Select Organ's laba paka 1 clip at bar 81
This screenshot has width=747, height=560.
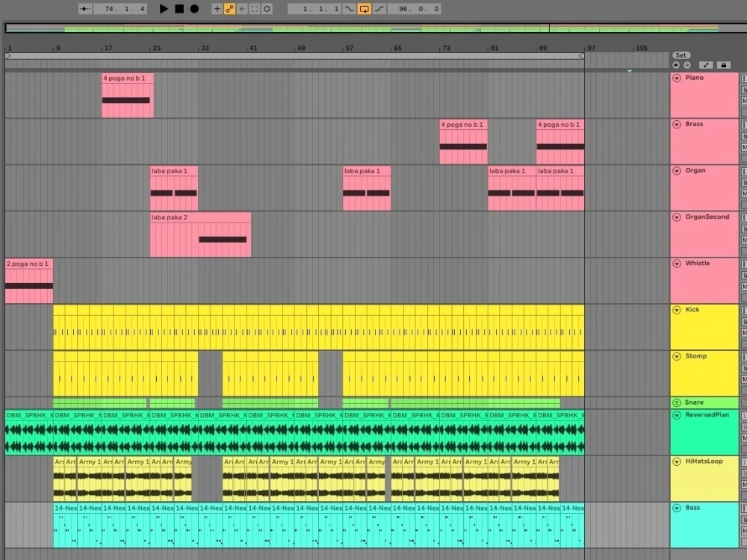(x=512, y=188)
